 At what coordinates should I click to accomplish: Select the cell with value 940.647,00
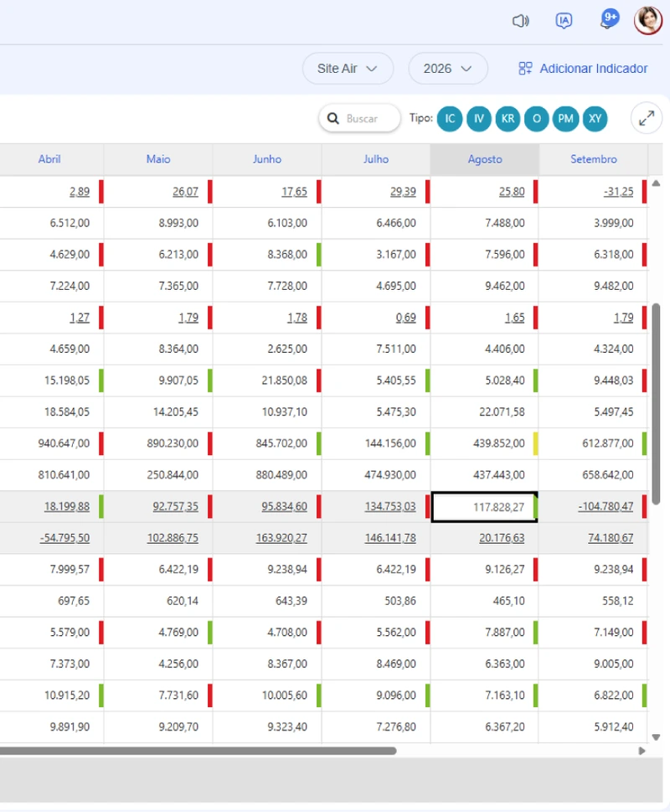pos(52,443)
